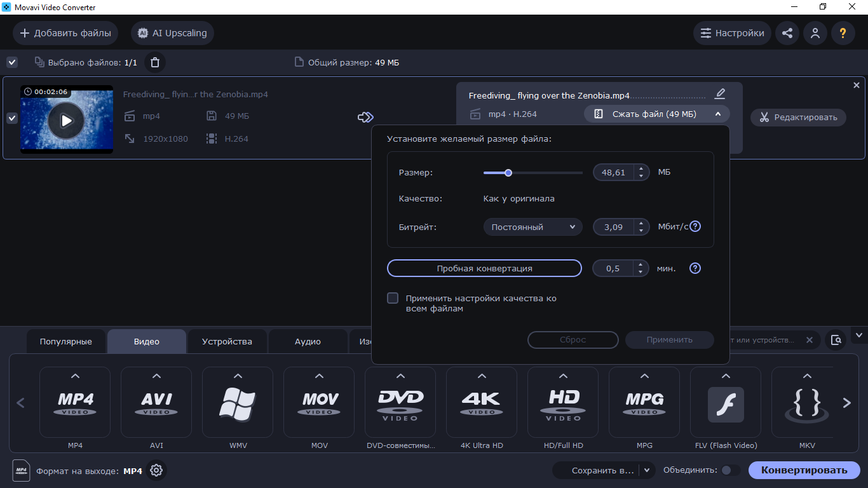Viewport: 868px width, 488px height.
Task: Open the Сохранить в save location dropdown arrow
Action: pos(647,470)
